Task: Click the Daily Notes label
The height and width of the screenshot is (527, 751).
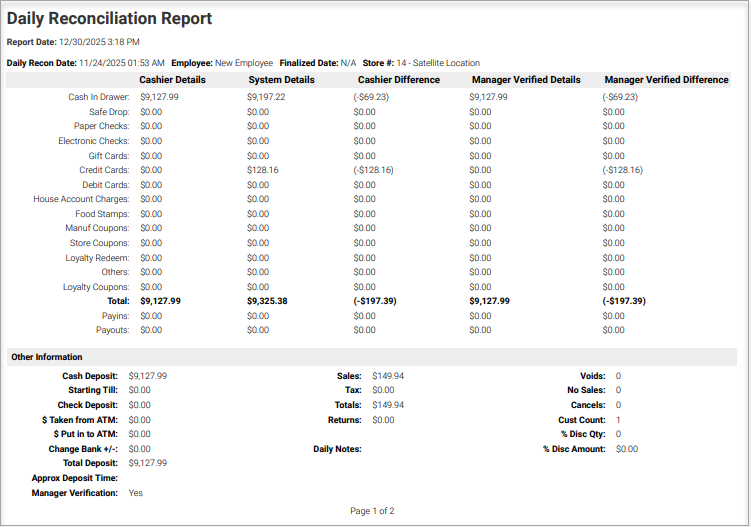Action: click(337, 449)
